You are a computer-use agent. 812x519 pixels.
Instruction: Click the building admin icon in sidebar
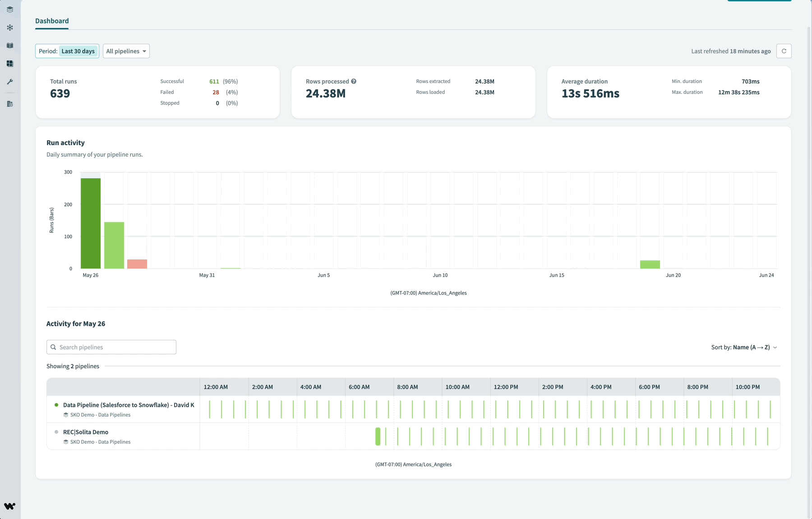point(10,104)
